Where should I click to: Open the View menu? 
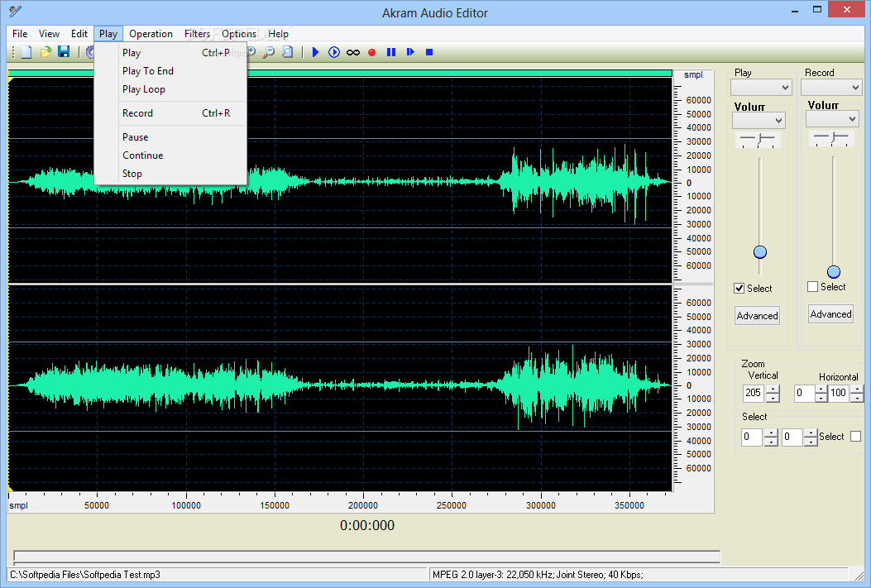(49, 34)
